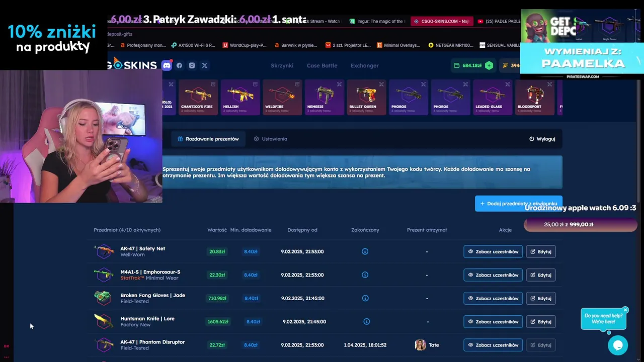Screen dimensions: 644x362
Task: Click the info icon in the Huntsman Knife row
Action: tap(366, 322)
